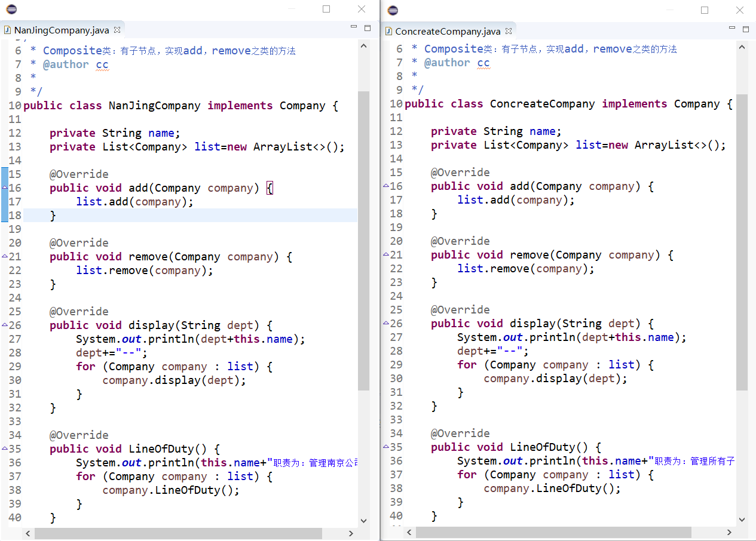Viewport: 756px width, 541px height.
Task: Click the vertical scrollbar thumb in ConcreateCompany editor
Action: 742,242
